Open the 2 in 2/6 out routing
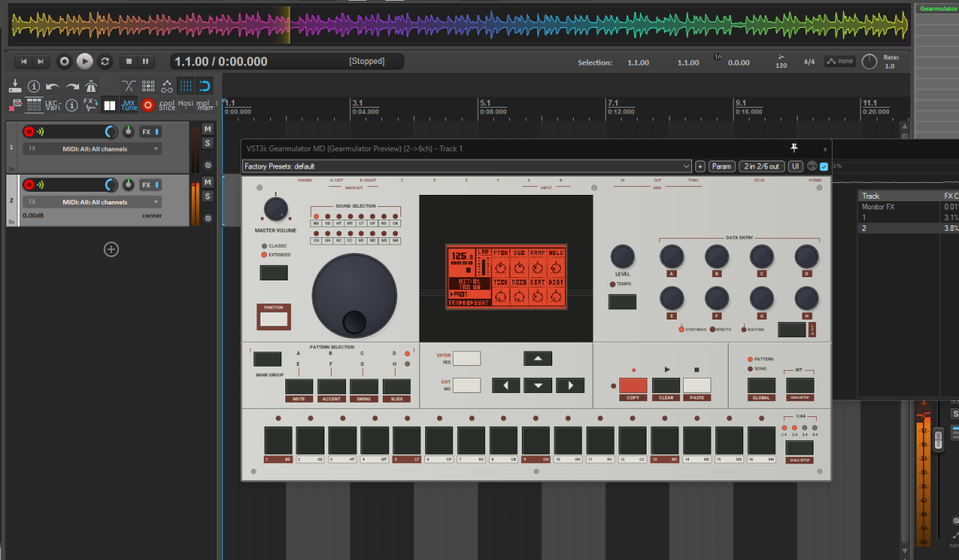959x560 pixels. (x=761, y=166)
